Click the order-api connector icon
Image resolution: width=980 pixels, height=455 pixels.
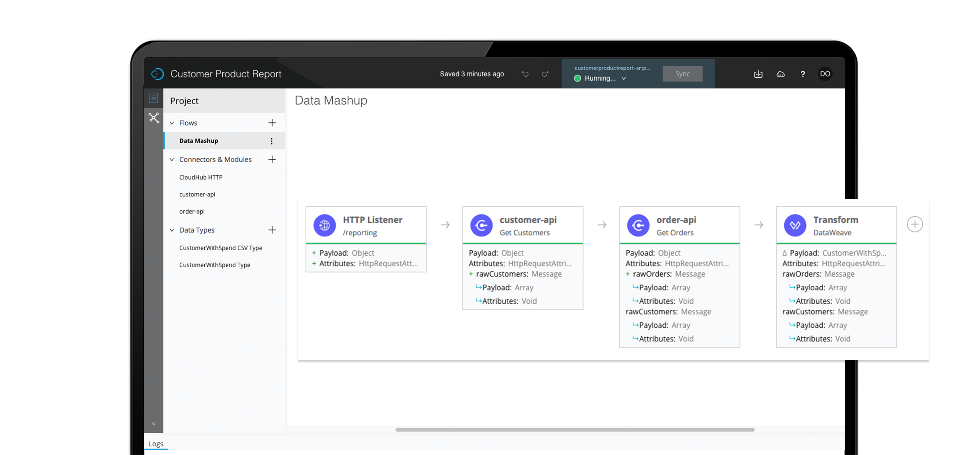(638, 225)
